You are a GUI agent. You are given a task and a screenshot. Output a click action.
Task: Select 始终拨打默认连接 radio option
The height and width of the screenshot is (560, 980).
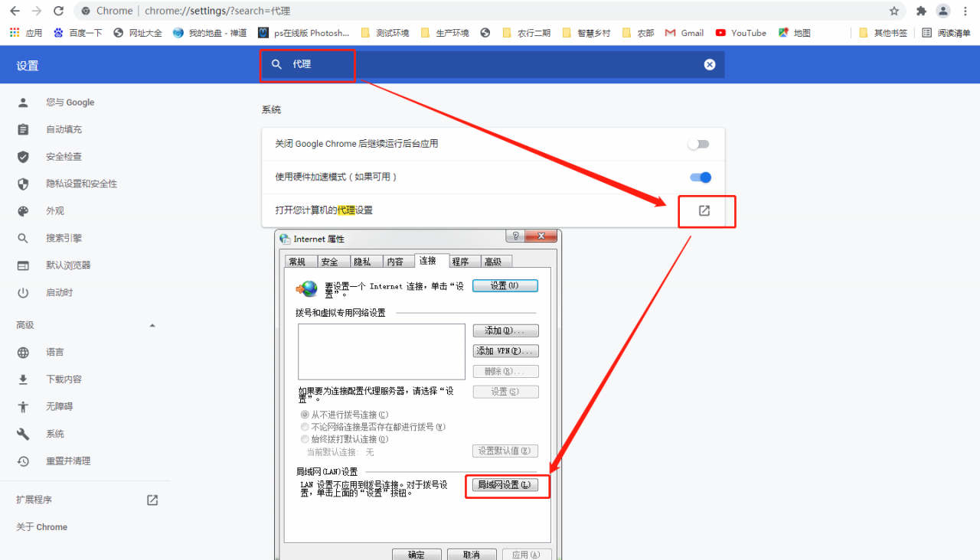click(x=305, y=439)
